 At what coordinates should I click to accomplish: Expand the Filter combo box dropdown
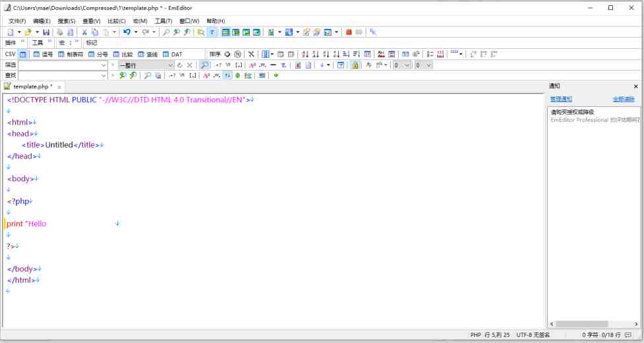click(103, 65)
